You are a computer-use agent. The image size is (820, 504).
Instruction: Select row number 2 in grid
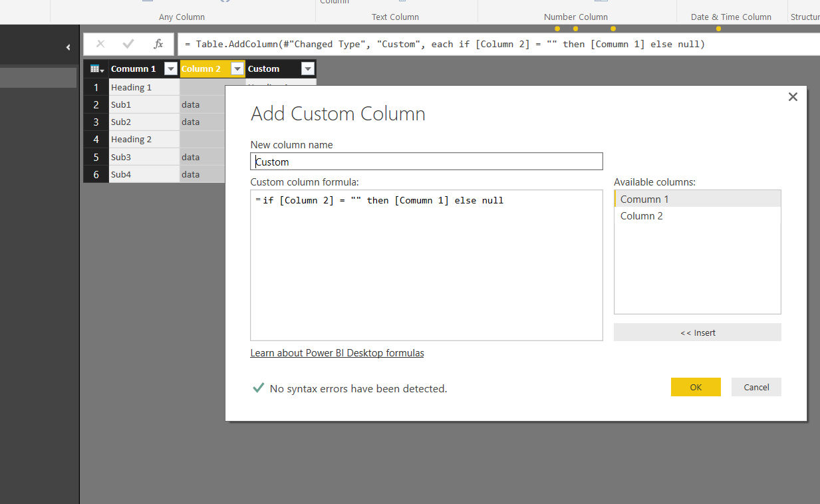[x=96, y=104]
